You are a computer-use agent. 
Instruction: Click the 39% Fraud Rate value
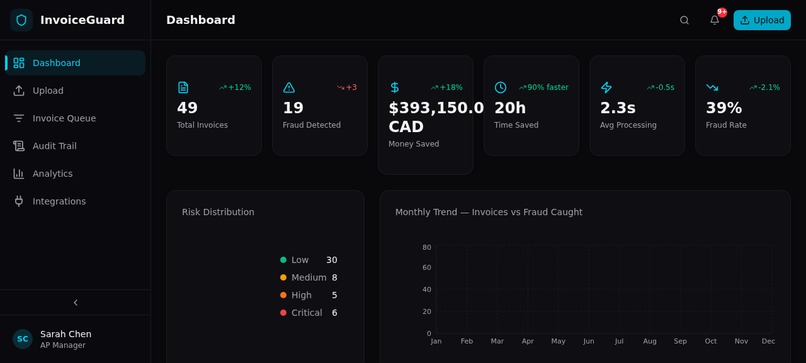[x=724, y=108]
